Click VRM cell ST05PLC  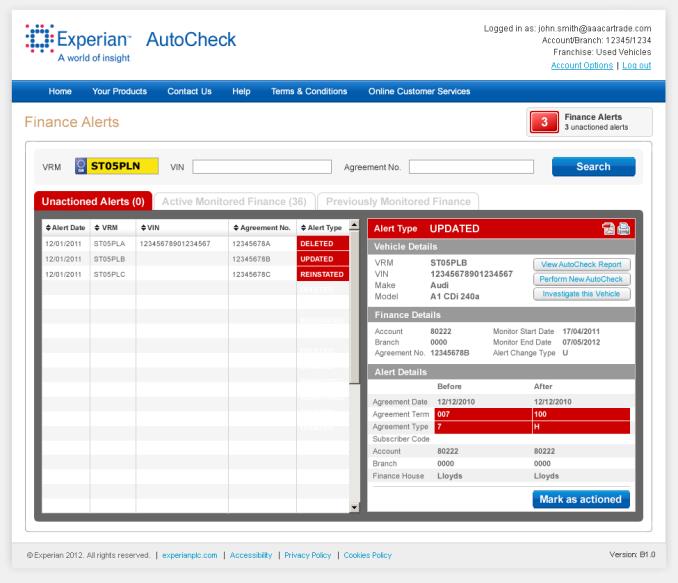pyautogui.click(x=109, y=274)
